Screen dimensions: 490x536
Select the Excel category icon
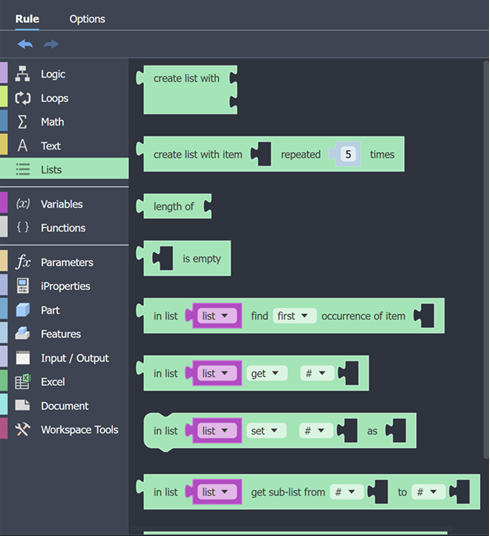23,382
